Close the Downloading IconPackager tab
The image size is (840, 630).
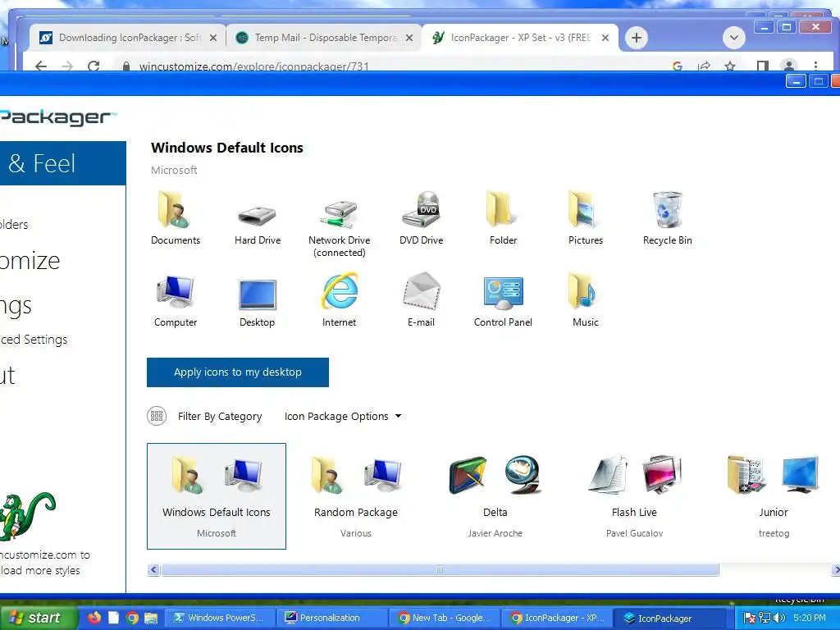pyautogui.click(x=213, y=38)
